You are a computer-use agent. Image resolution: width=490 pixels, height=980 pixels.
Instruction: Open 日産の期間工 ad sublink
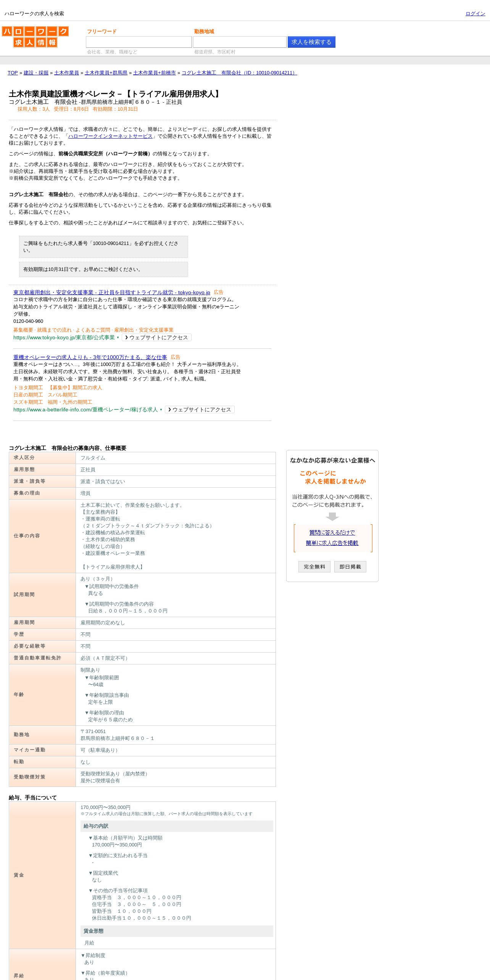click(28, 395)
